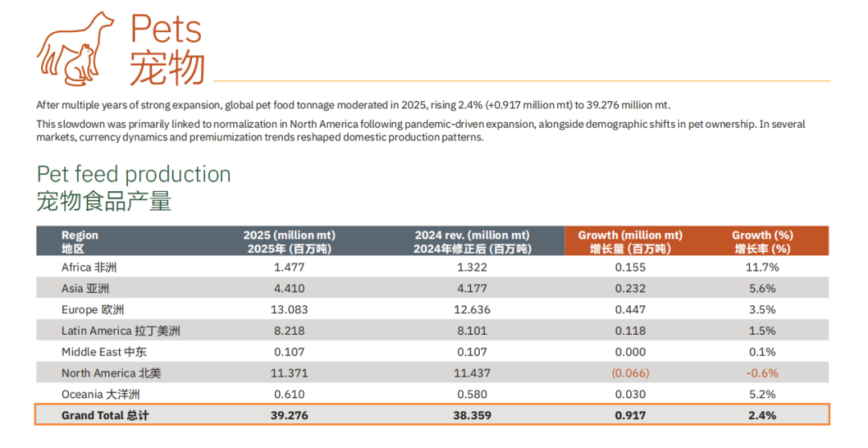Image resolution: width=868 pixels, height=448 pixels.
Task: Click the "2024 rev. (million mt)" column header
Action: (473, 242)
